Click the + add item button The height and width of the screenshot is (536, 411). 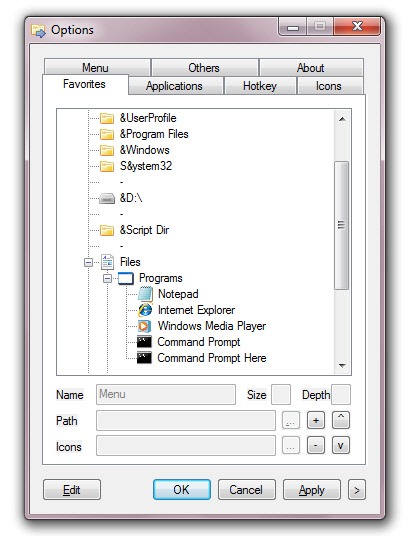click(316, 420)
